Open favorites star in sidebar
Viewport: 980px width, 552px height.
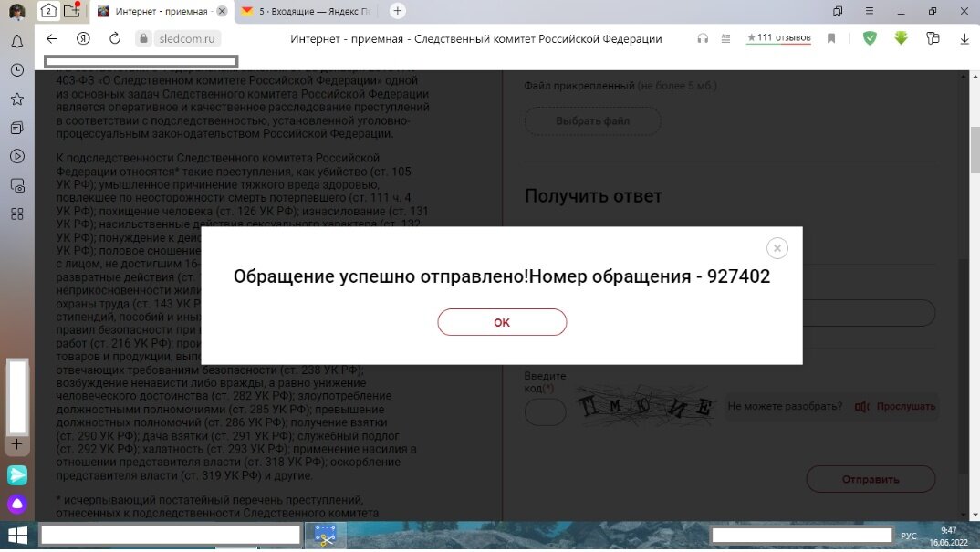[x=17, y=99]
